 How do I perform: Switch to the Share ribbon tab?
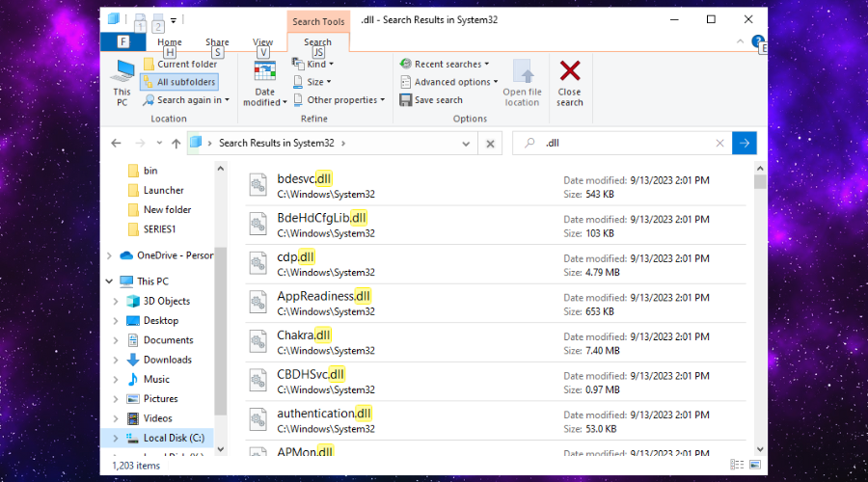point(217,42)
